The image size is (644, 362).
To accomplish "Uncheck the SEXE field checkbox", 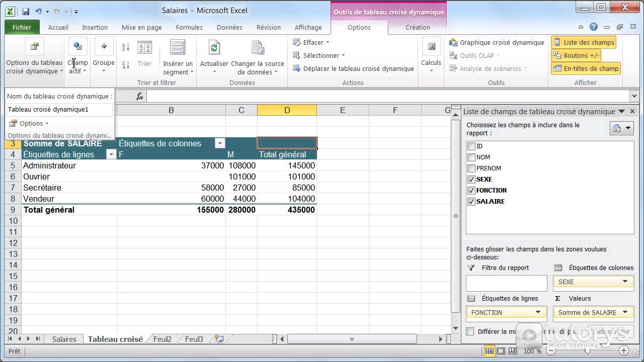I will point(471,179).
